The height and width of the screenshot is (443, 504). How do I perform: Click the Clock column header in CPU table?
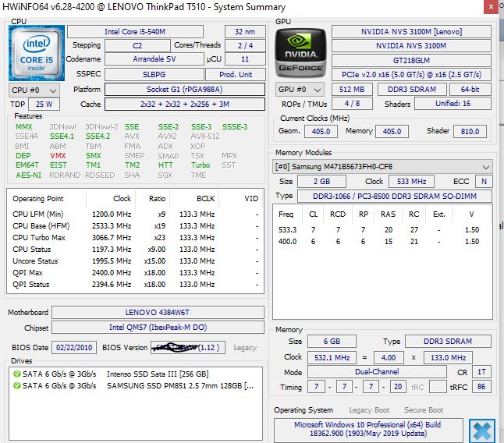tap(111, 199)
